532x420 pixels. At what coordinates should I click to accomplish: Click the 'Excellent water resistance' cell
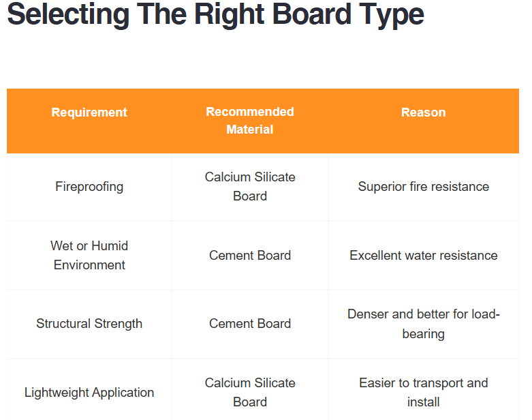coord(423,256)
